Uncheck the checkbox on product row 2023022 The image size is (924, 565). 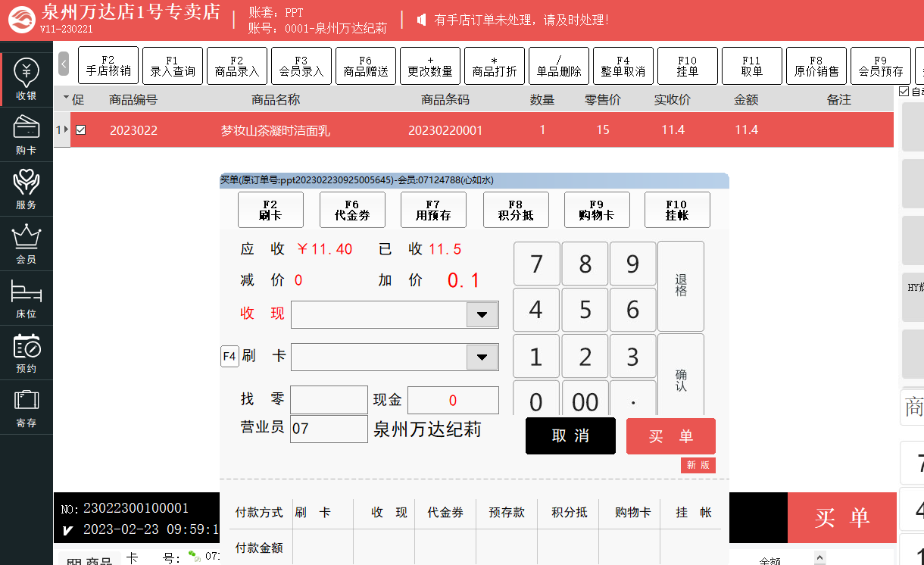80,130
